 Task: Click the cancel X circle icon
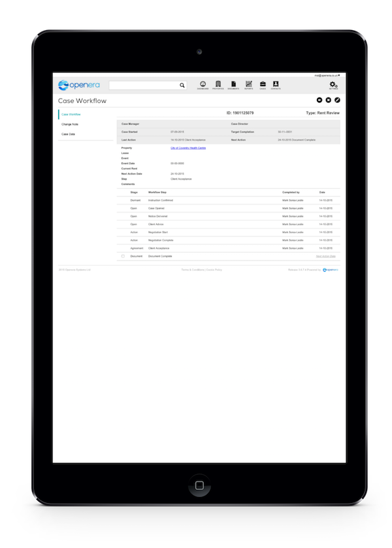point(329,100)
